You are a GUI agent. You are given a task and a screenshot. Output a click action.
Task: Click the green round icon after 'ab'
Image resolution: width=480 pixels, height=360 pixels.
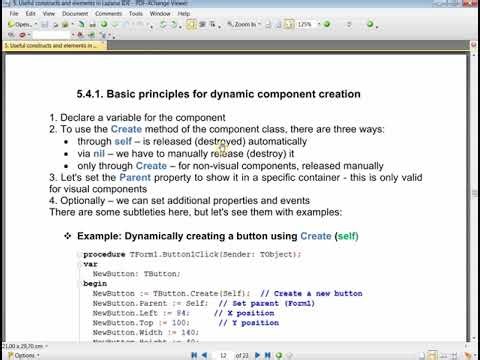point(104,24)
